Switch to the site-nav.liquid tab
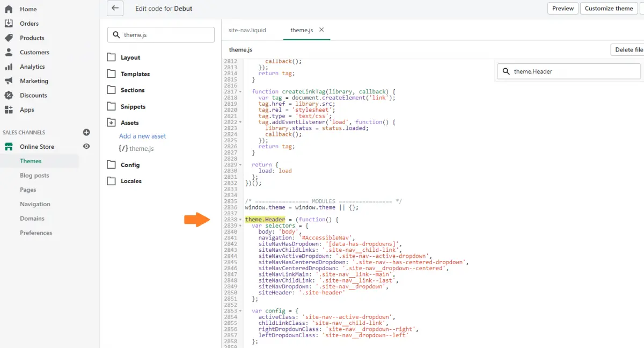644x348 pixels. [247, 30]
